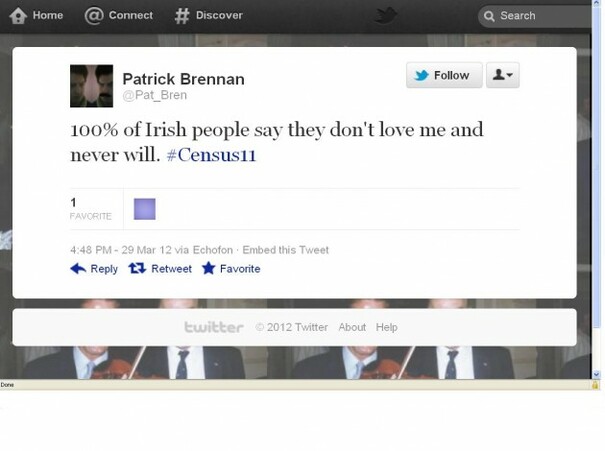This screenshot has height=451, width=605.
Task: Open Patrick Brennan's profile picture
Action: point(91,86)
